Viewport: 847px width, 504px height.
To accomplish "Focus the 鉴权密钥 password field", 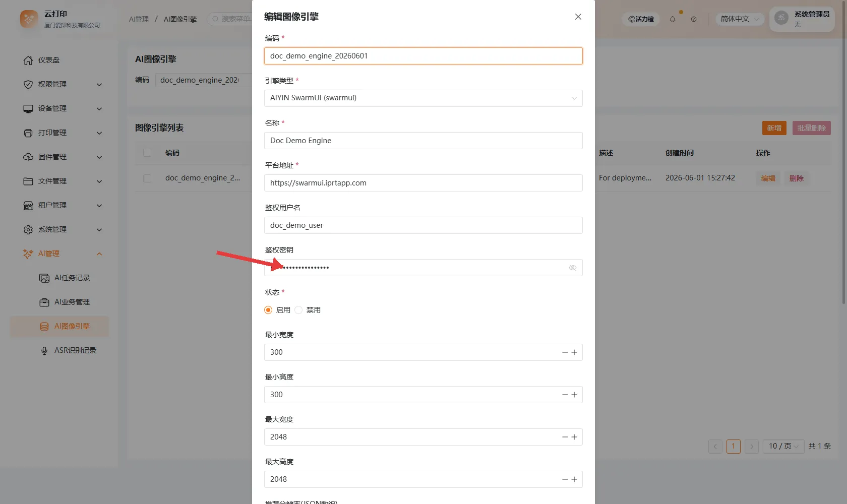I will (x=423, y=268).
